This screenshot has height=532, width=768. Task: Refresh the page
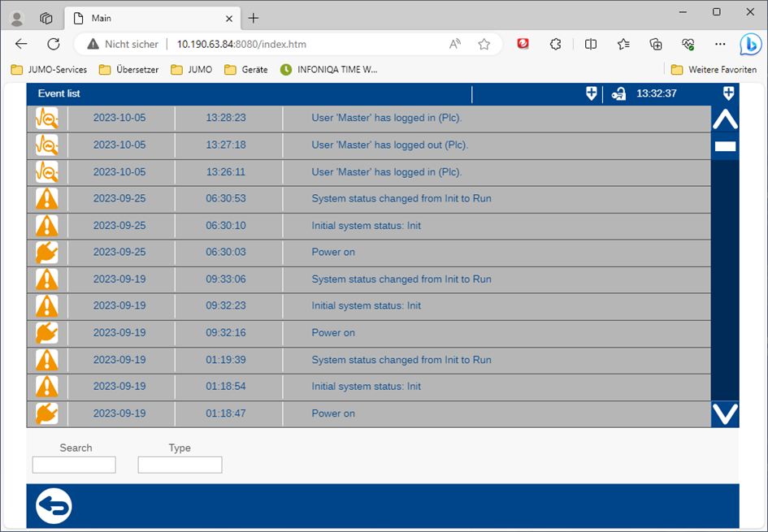54,44
